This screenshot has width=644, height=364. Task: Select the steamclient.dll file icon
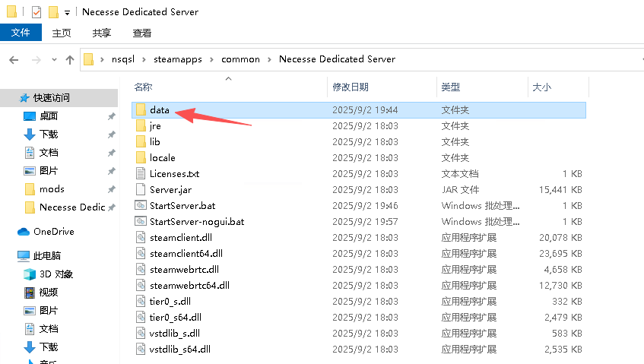[141, 237]
